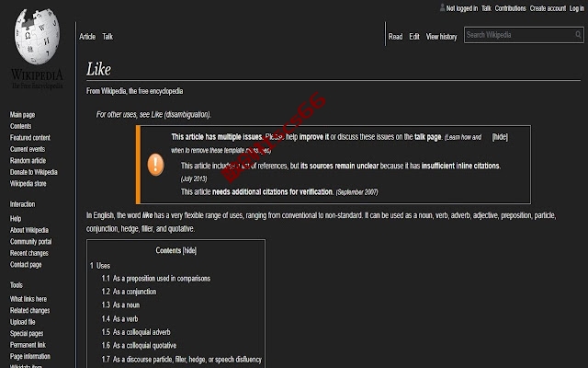The image size is (588, 368).
Task: Open the Talk tab next to Article
Action: [x=107, y=37]
